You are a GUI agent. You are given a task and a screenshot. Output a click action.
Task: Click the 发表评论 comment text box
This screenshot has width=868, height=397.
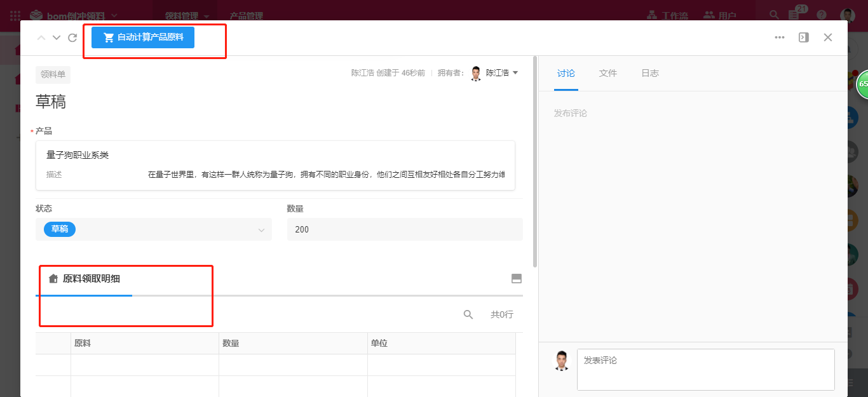(705, 369)
